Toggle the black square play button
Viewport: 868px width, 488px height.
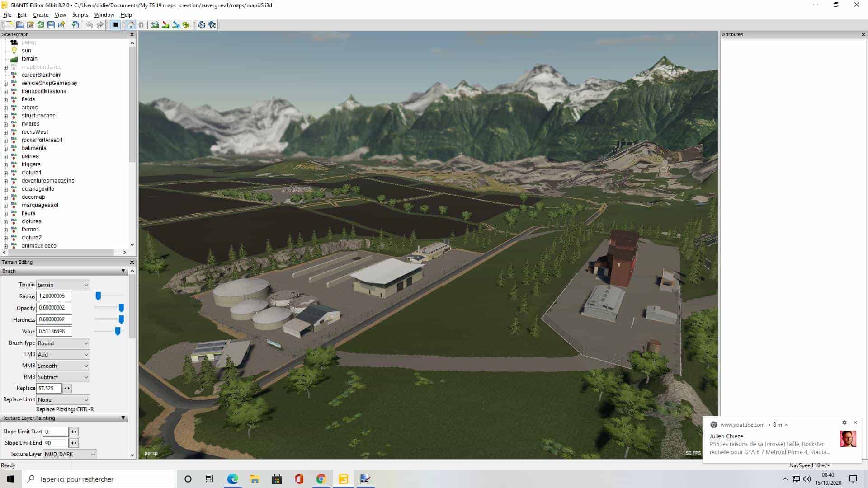tap(115, 25)
